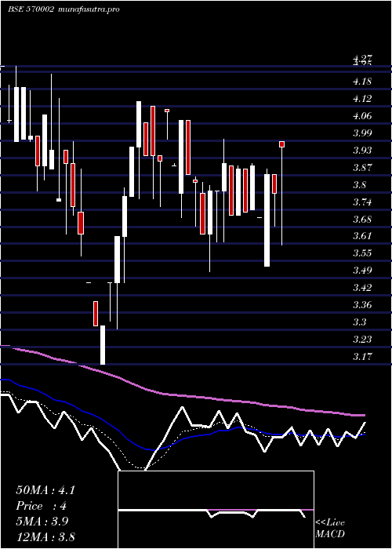Select the 3.42 price axis label
The width and height of the screenshot is (392, 549).
point(362,288)
